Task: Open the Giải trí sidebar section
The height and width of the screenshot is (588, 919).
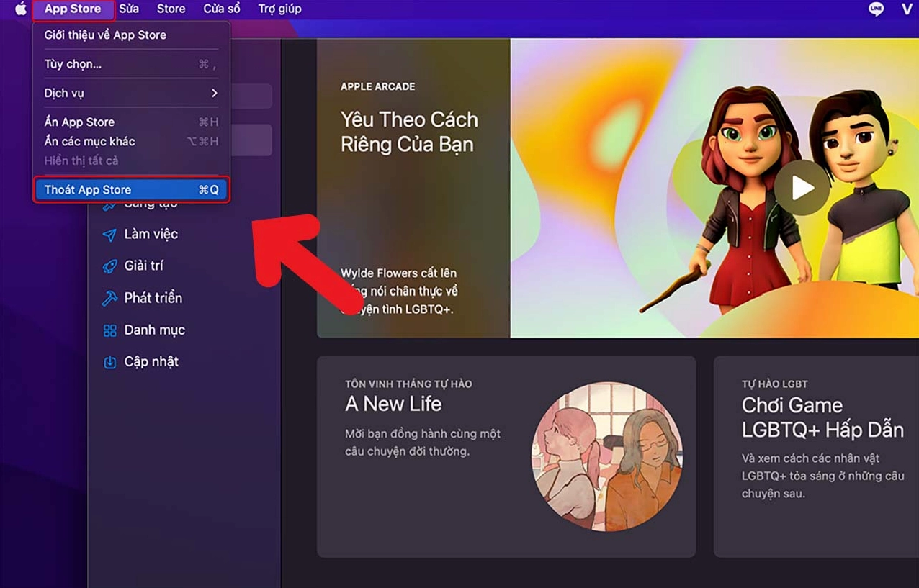Action: [x=143, y=266]
